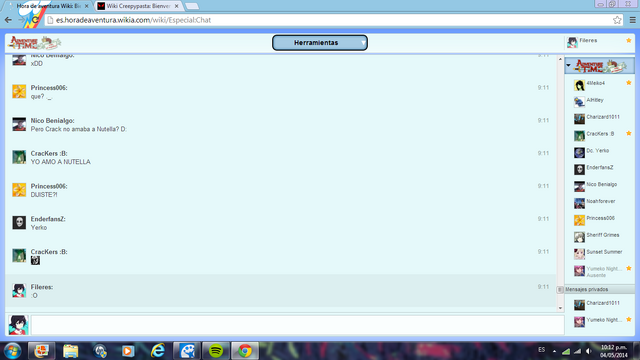Click the chat scrollbar down arrow
640x360 pixels.
(560, 309)
